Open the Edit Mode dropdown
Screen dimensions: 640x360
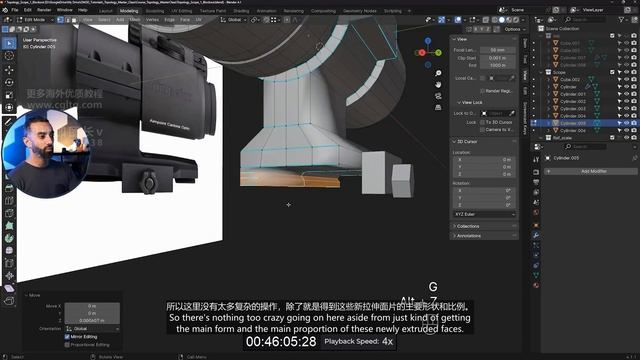point(35,20)
